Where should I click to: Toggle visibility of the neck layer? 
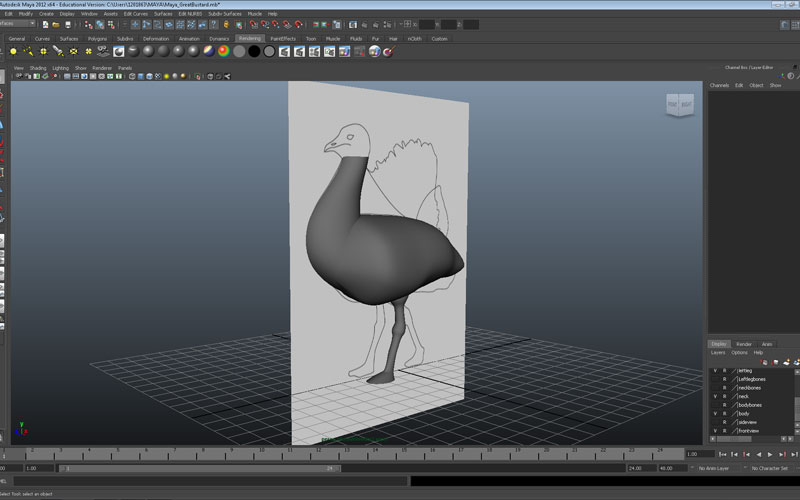click(714, 396)
